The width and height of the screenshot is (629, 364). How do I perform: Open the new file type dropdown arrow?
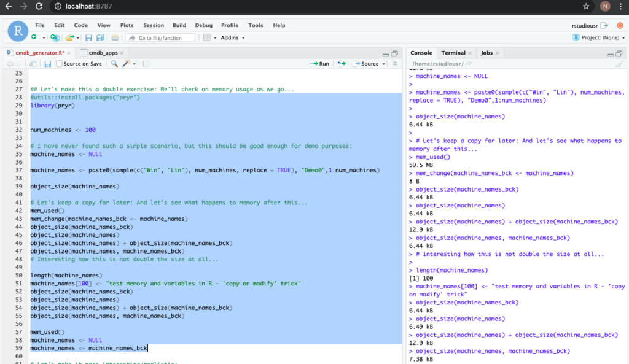pyautogui.click(x=44, y=37)
